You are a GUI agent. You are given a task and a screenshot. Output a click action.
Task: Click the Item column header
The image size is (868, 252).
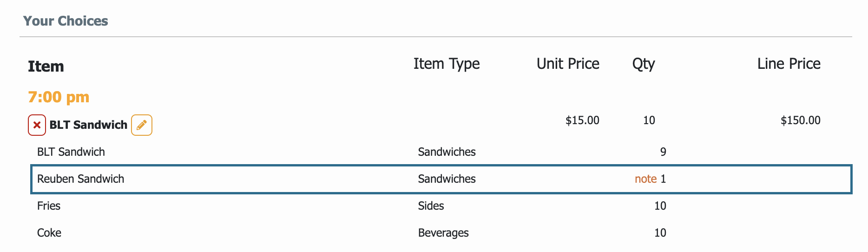(x=46, y=66)
